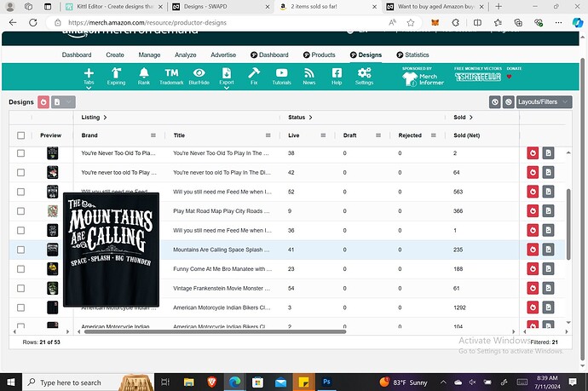
Task: Open Photoshop from the taskbar
Action: point(326,382)
